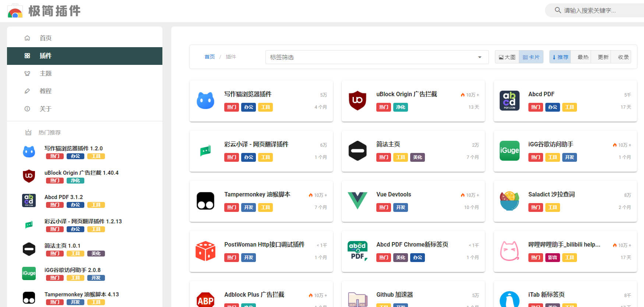Viewport: 644px width, 307px height.
Task: Open 哔哩哔哩助手 card pink cat icon
Action: click(x=510, y=251)
